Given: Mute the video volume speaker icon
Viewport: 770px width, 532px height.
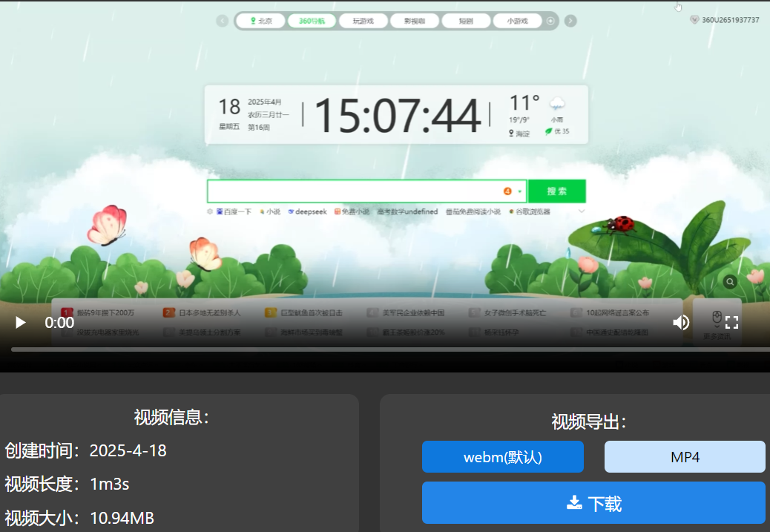Looking at the screenshot, I should tap(680, 322).
